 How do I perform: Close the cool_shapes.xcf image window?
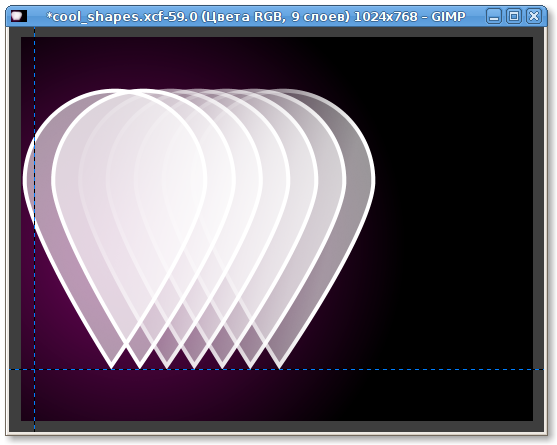click(x=534, y=16)
